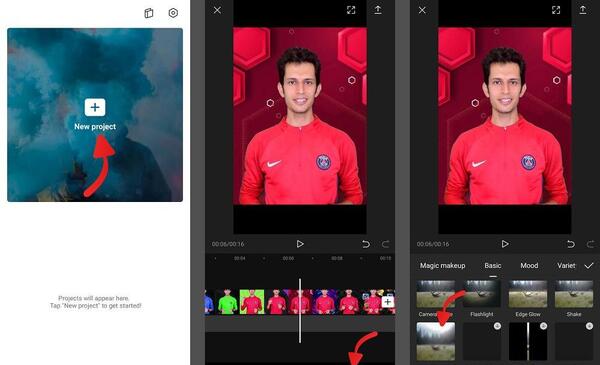Switch to the Magic makeup tab
The width and height of the screenshot is (600, 365).
[x=443, y=266]
